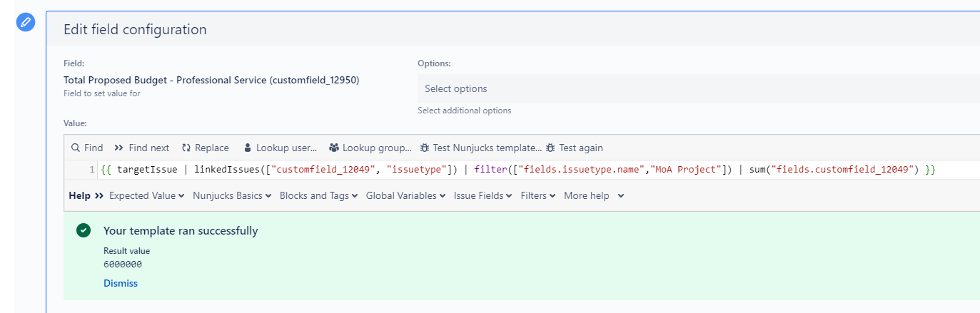This screenshot has width=980, height=313.
Task: Toggle the Help panel expander
Action: click(x=86, y=195)
